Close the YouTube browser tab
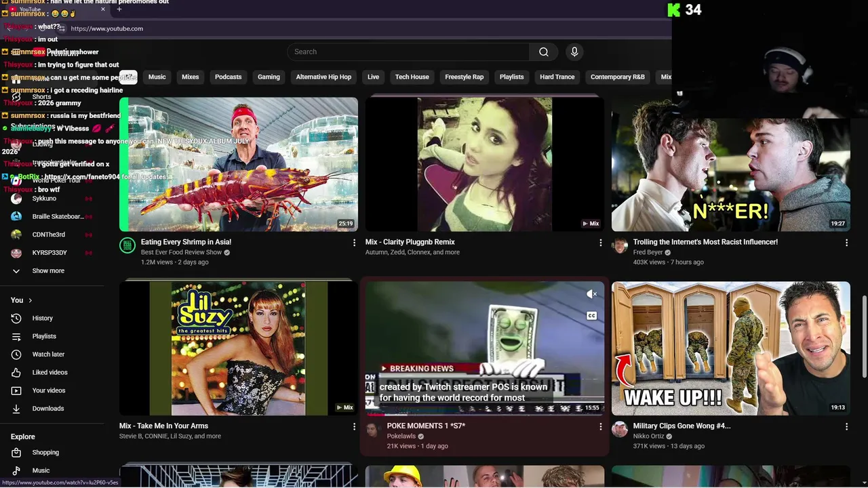 click(103, 9)
